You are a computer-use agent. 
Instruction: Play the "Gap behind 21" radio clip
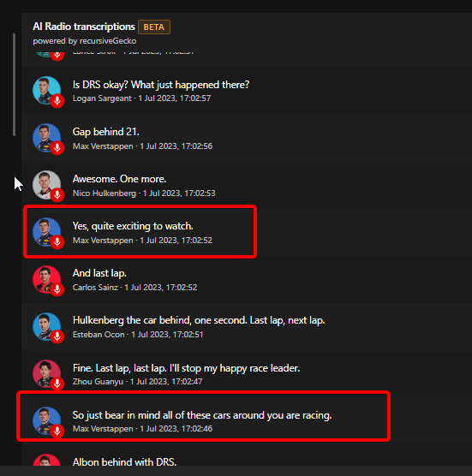pyautogui.click(x=57, y=148)
